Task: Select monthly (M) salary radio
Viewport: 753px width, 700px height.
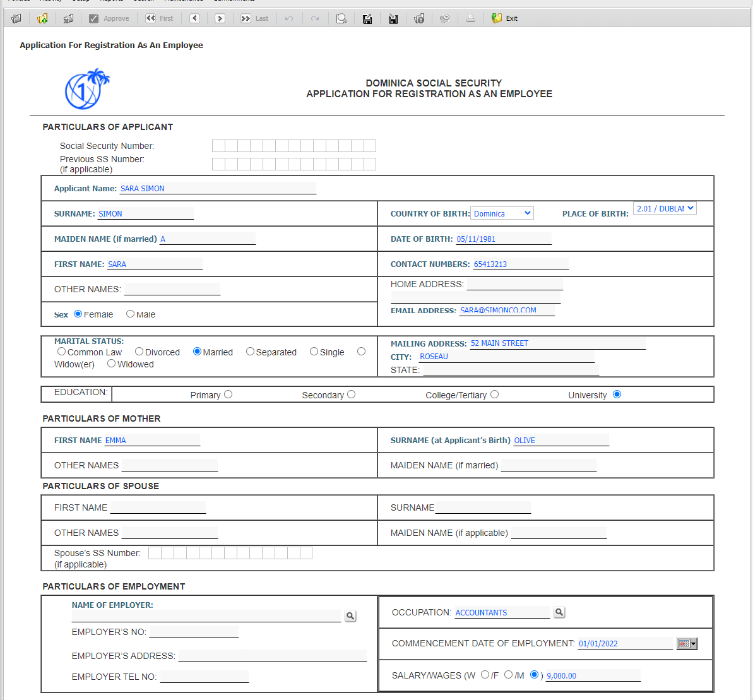Action: click(534, 675)
